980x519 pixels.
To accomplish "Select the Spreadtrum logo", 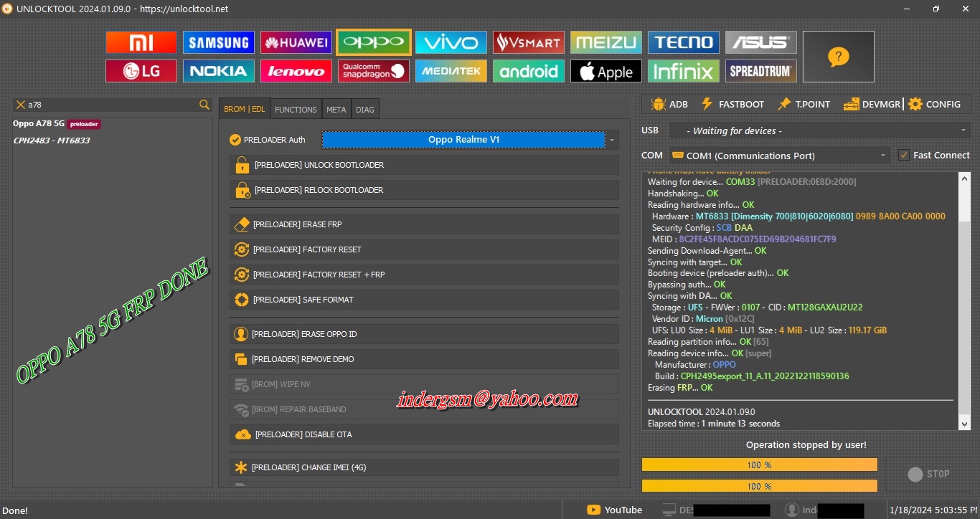I will [x=760, y=71].
